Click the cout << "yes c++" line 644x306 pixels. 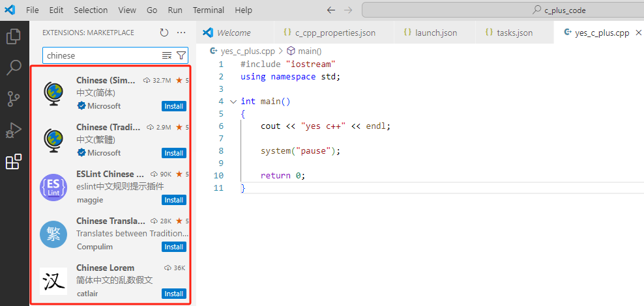[x=325, y=126]
